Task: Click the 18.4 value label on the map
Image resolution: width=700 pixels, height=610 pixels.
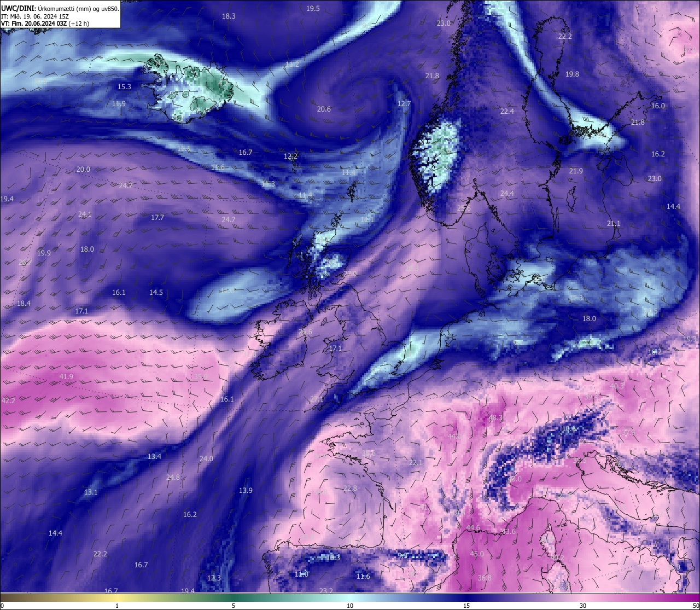Action: point(24,304)
